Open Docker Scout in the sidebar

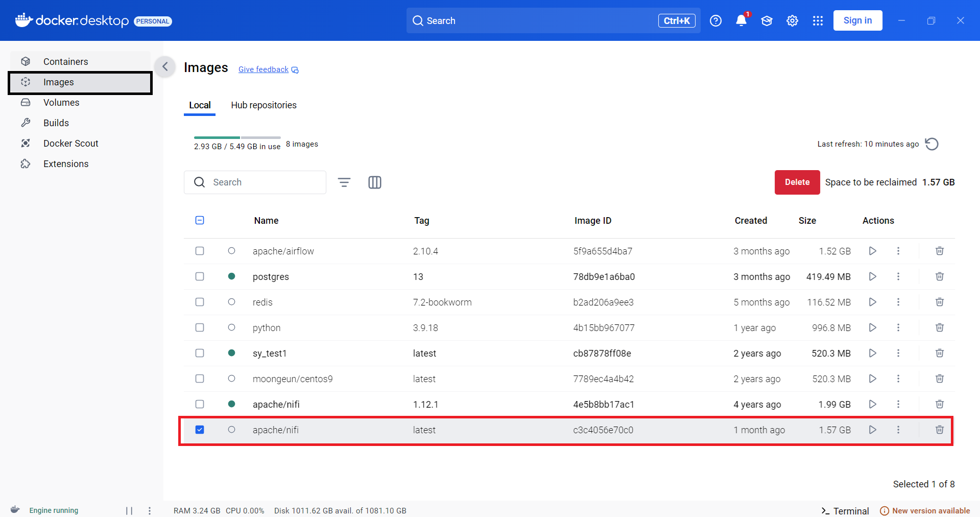[x=80, y=143]
